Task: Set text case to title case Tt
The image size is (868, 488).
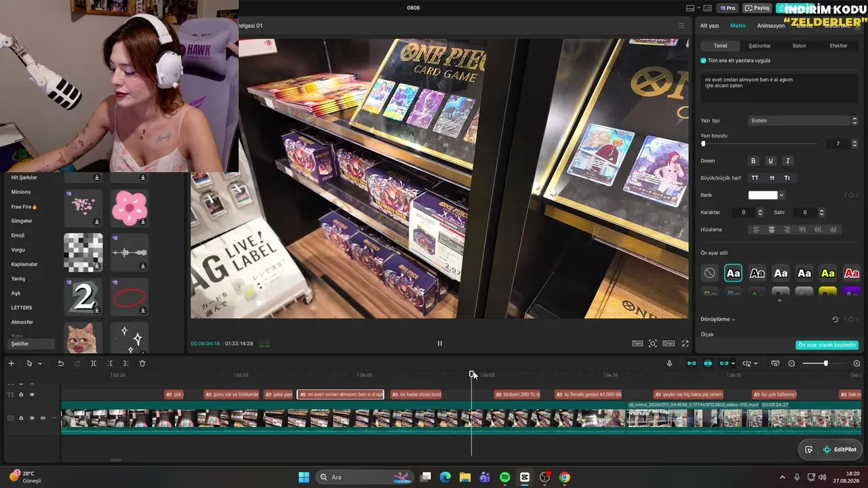Action: coord(787,178)
